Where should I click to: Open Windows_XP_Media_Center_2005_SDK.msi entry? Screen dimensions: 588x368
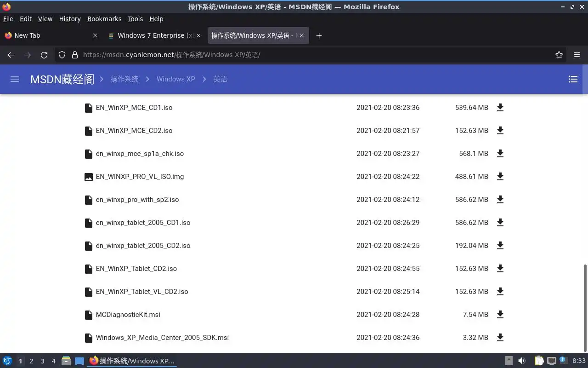click(162, 338)
